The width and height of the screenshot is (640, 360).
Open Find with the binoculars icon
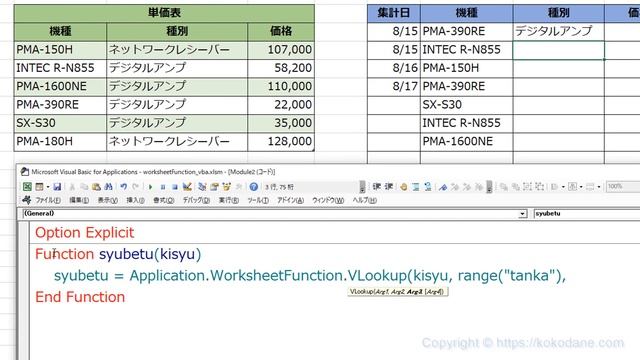pos(108,187)
